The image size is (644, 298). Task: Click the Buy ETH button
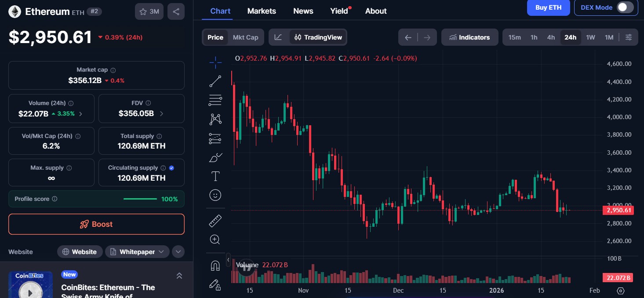pyautogui.click(x=548, y=7)
